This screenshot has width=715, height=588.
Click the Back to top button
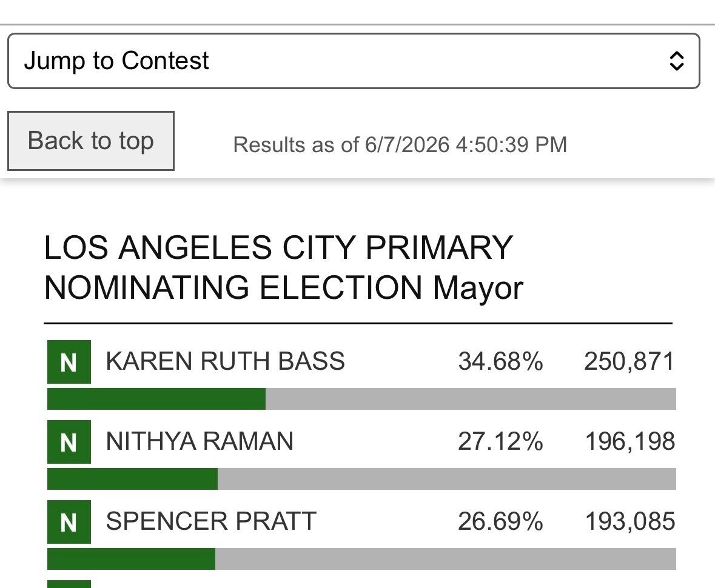pos(91,141)
